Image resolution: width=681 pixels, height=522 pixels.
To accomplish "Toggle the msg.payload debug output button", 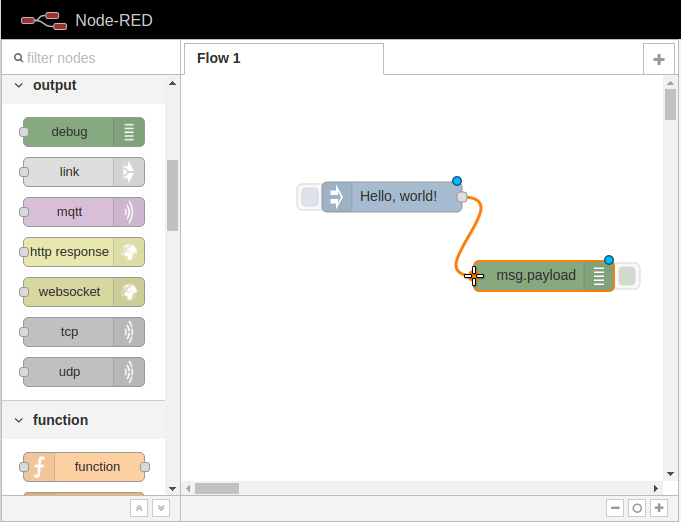I will [627, 276].
